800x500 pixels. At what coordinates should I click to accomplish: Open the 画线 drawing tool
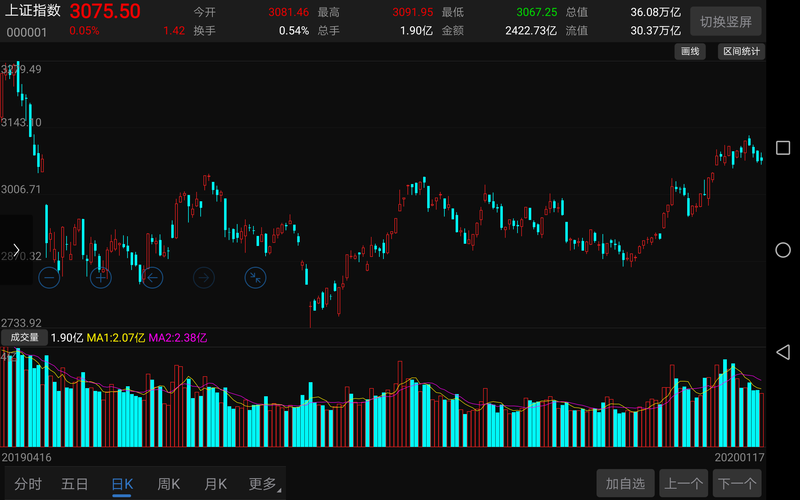(690, 51)
